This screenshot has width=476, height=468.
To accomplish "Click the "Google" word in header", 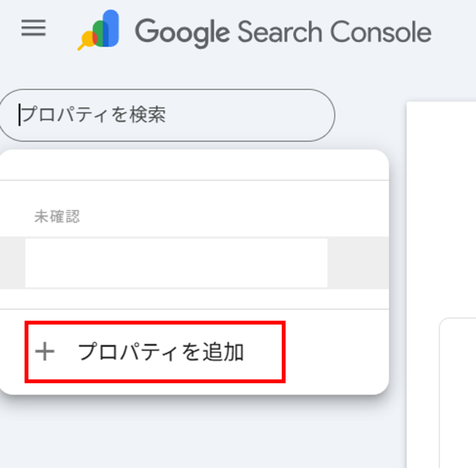I will 182,32.
